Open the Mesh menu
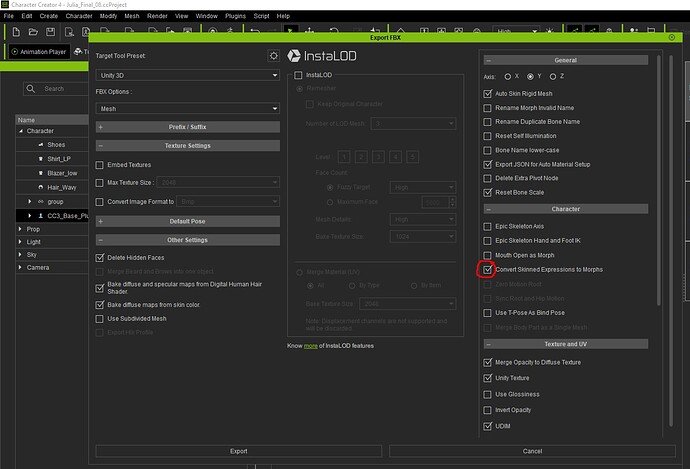The image size is (690, 469). (132, 16)
